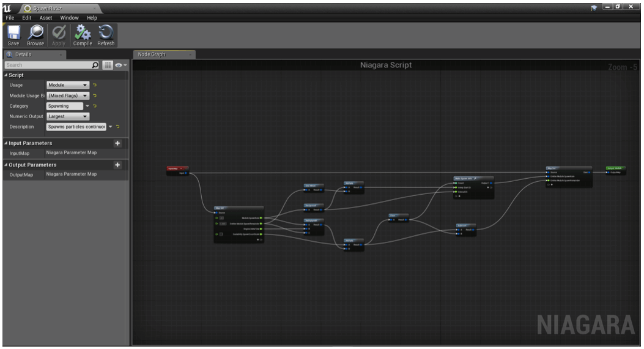This screenshot has height=349, width=644.
Task: Click the search magnifier in Details
Action: [x=95, y=65]
